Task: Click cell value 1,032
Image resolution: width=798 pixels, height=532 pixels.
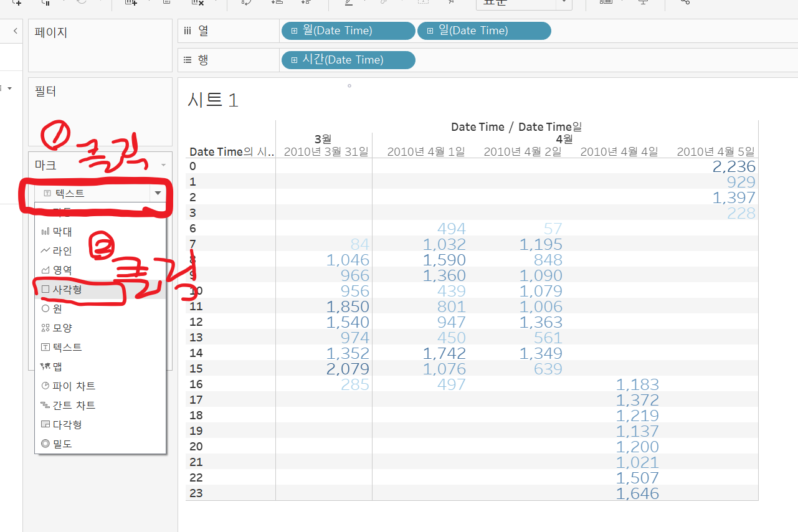Action: (444, 244)
